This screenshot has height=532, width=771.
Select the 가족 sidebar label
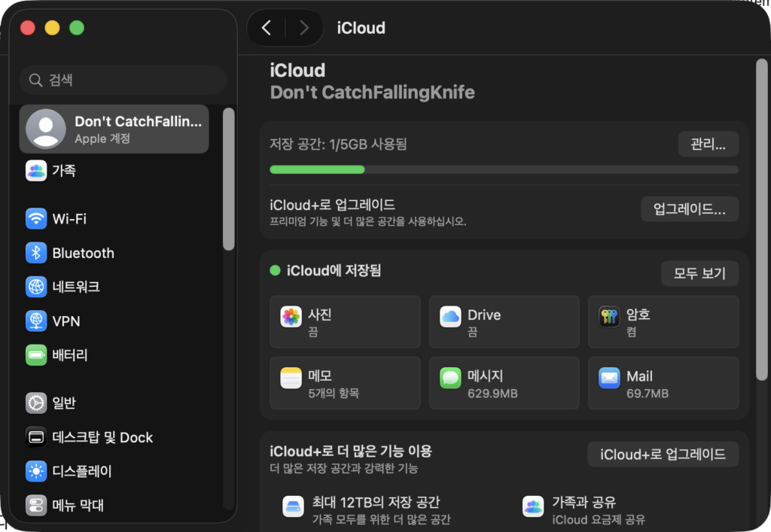(x=64, y=171)
